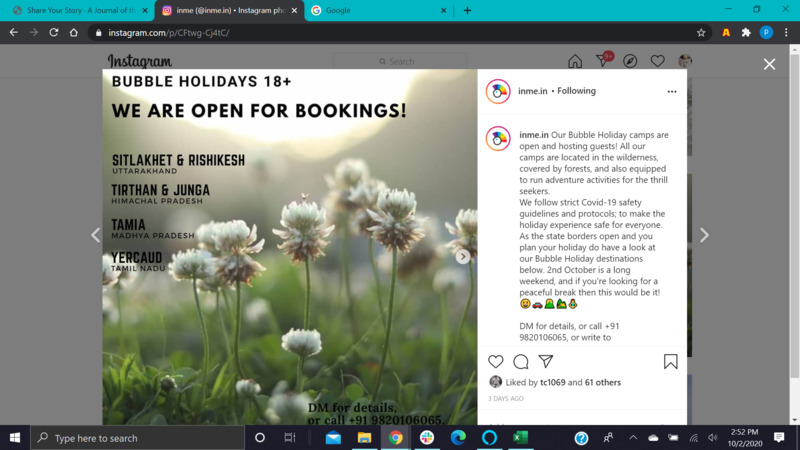This screenshot has height=450, width=800.
Task: Show hidden system tray icons
Action: (x=633, y=438)
